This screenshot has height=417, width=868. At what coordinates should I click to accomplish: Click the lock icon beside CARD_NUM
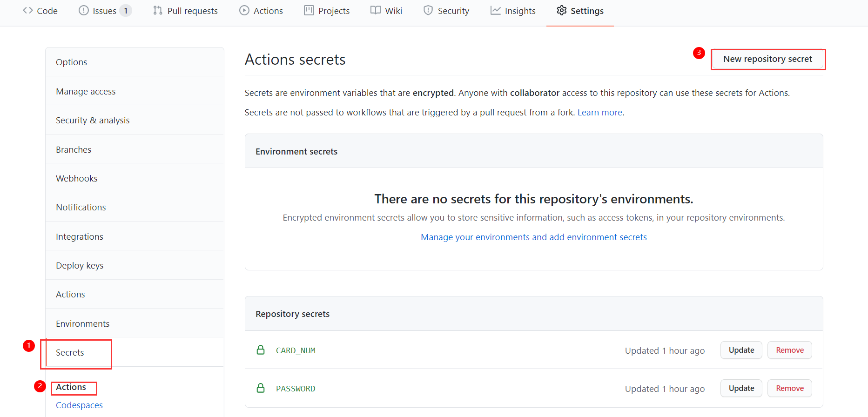[x=261, y=350]
